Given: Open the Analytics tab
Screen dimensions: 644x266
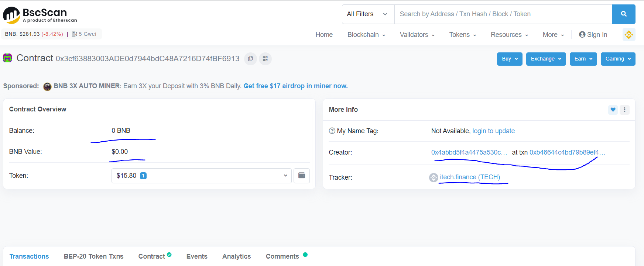Looking at the screenshot, I should click(x=237, y=256).
